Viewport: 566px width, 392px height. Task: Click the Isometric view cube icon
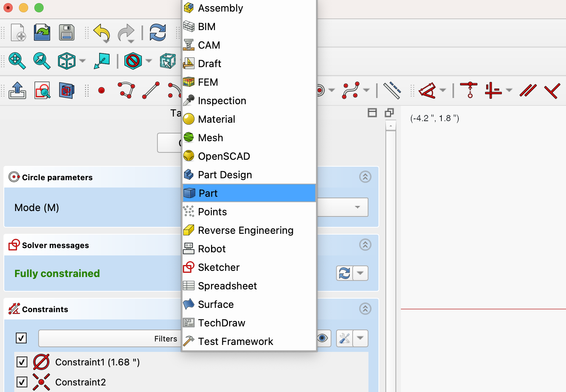click(x=66, y=61)
